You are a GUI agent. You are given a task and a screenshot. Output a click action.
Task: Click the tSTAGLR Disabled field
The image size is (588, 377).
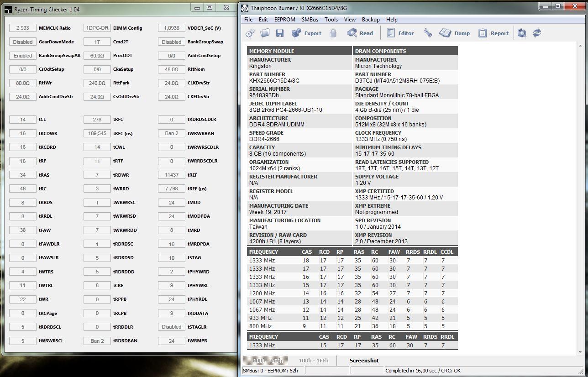(172, 327)
